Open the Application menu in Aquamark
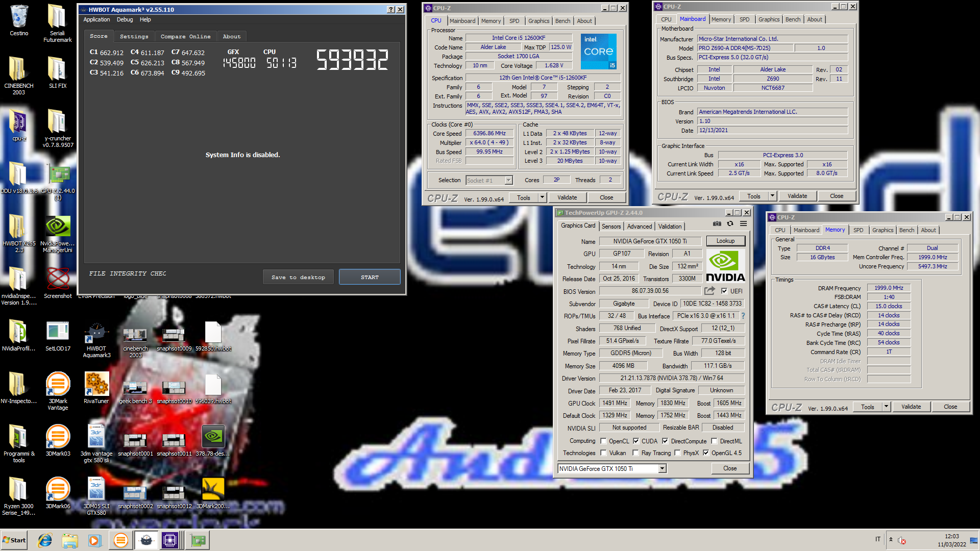This screenshot has height=551, width=980. 96,19
